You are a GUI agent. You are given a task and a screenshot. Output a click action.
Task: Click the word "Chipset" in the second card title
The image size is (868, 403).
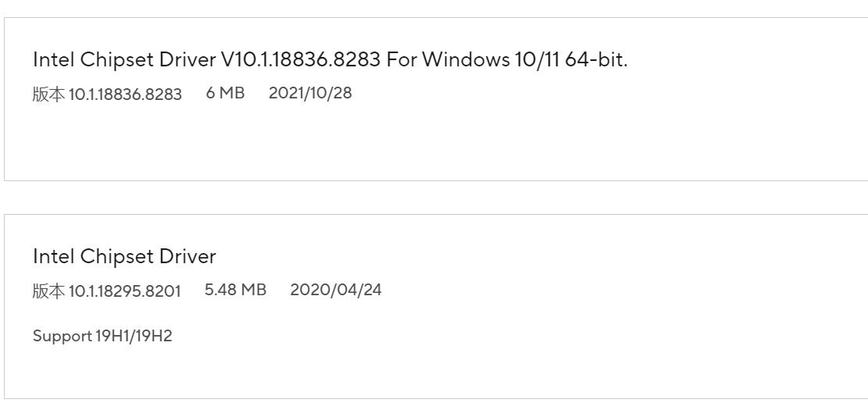(x=113, y=256)
